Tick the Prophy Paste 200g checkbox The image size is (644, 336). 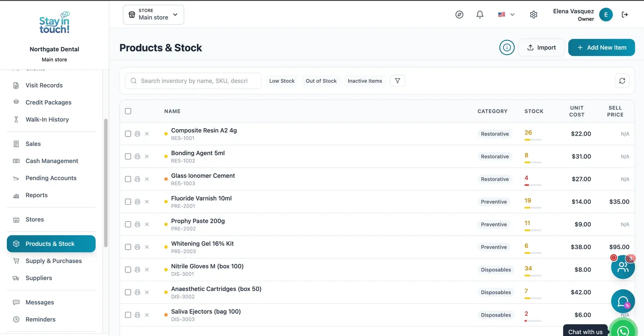128,224
